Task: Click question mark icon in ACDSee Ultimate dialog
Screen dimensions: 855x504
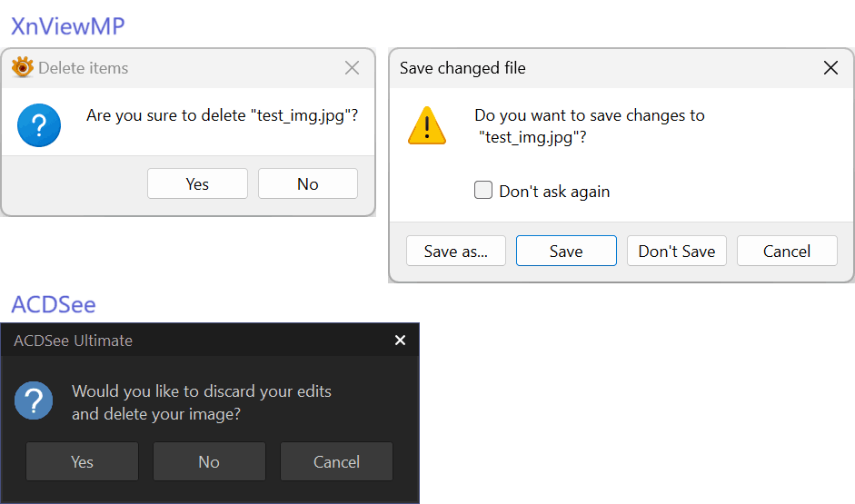Action: 34,400
